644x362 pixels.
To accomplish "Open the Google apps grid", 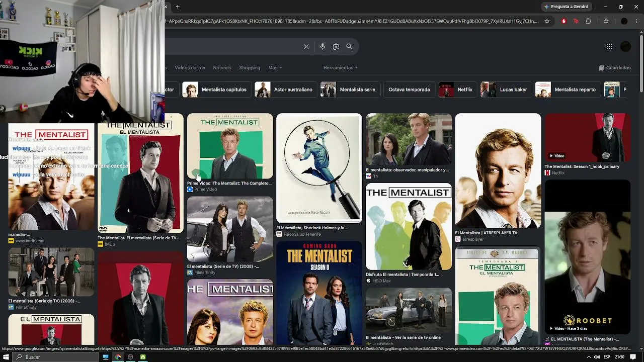I will pyautogui.click(x=609, y=47).
